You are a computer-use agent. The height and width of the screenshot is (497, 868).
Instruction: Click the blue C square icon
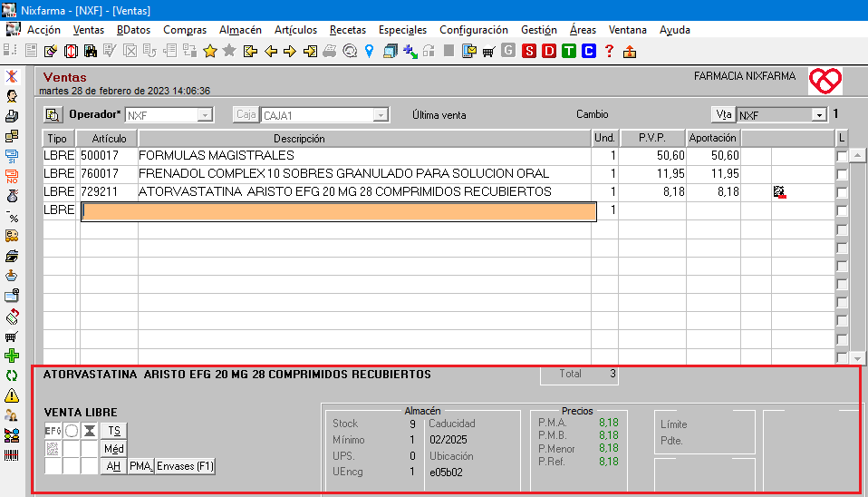tap(588, 52)
